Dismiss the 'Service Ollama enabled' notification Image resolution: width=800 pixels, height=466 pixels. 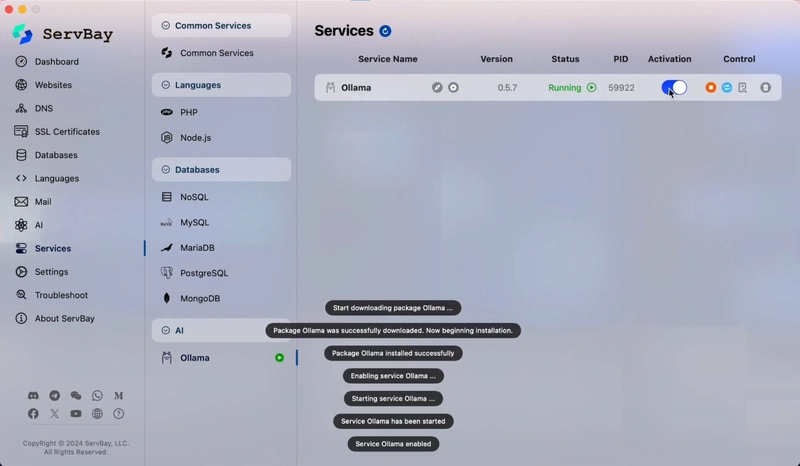[x=393, y=444]
